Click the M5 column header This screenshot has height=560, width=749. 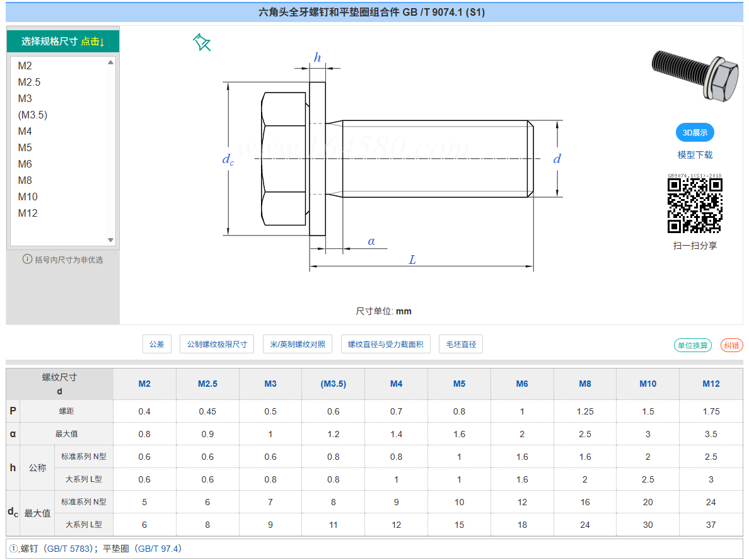(459, 384)
